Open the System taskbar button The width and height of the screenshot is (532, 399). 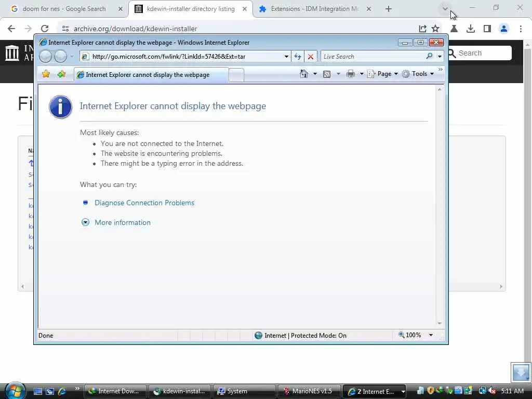244,391
